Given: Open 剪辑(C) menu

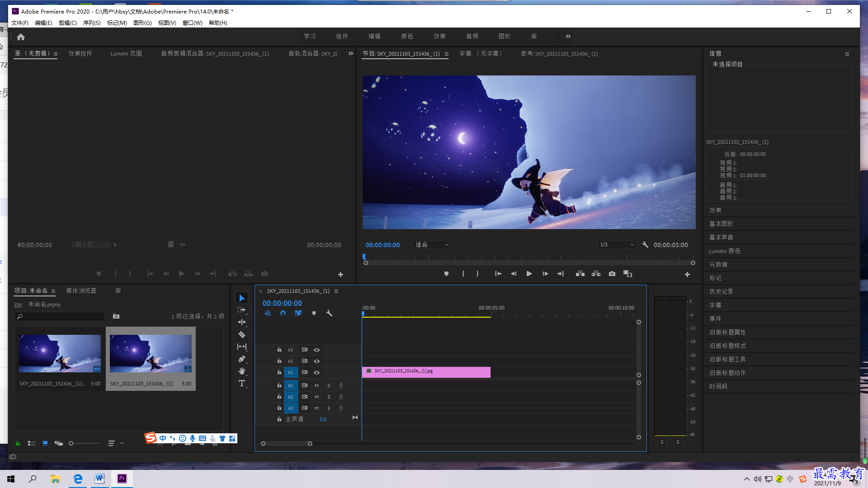Looking at the screenshot, I should (68, 23).
